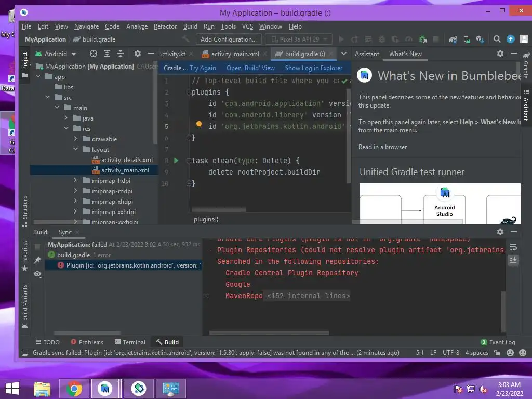Screen dimensions: 532x399
Task: Click the Gradle elephant icon on right edge
Action: pyautogui.click(x=526, y=55)
